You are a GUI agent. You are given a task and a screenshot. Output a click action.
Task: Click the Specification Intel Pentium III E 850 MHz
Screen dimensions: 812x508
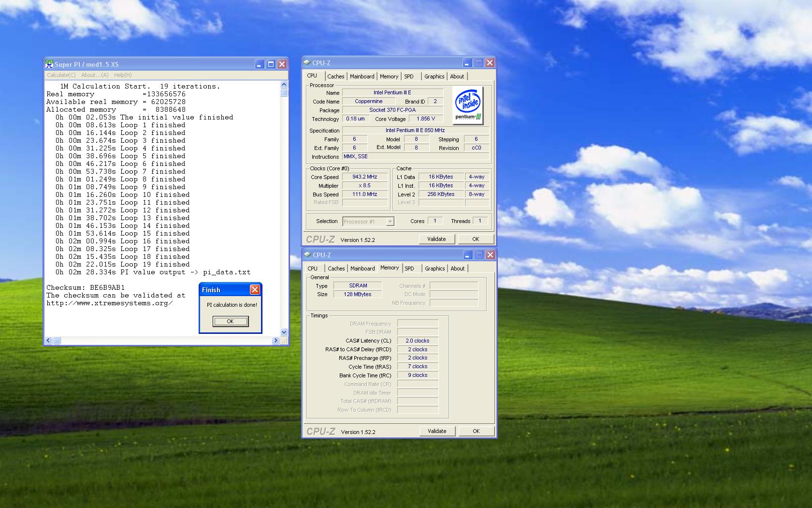415,131
